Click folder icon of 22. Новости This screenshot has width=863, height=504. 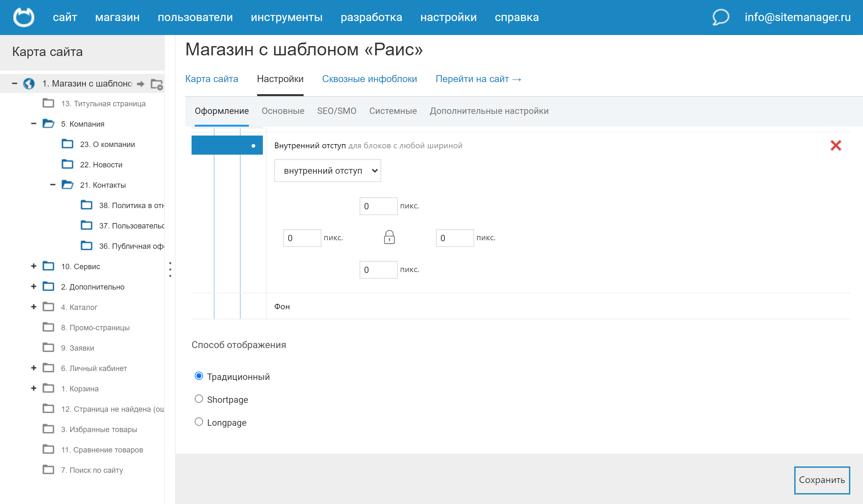coord(67,164)
